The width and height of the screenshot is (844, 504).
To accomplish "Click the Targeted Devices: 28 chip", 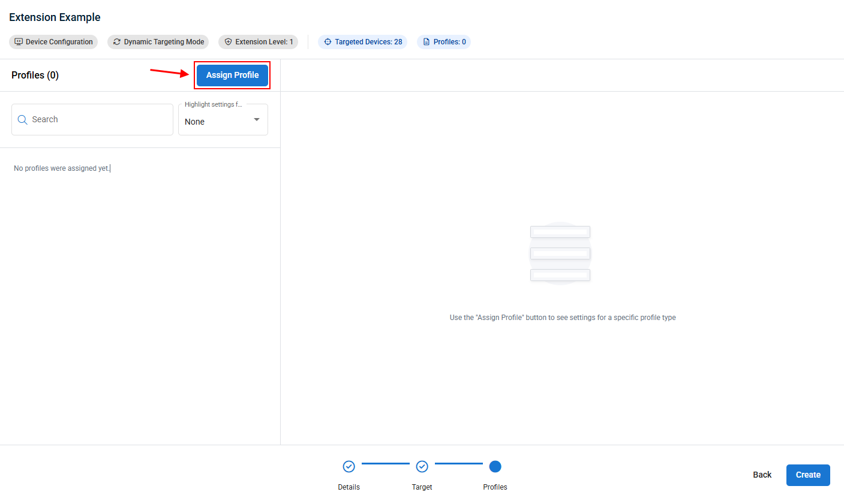I will 362,42.
